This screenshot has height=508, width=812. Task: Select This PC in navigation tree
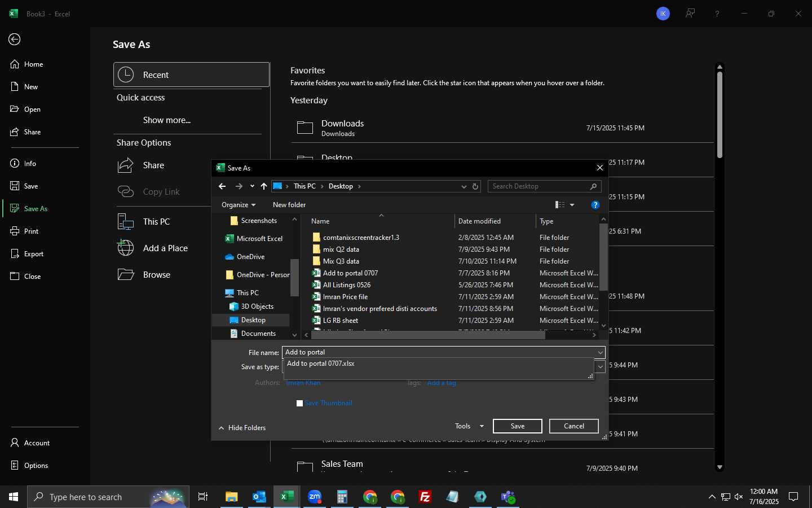point(242,293)
